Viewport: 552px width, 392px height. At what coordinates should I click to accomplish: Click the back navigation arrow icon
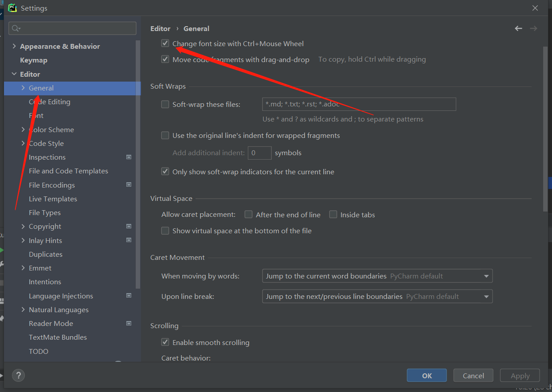click(518, 28)
